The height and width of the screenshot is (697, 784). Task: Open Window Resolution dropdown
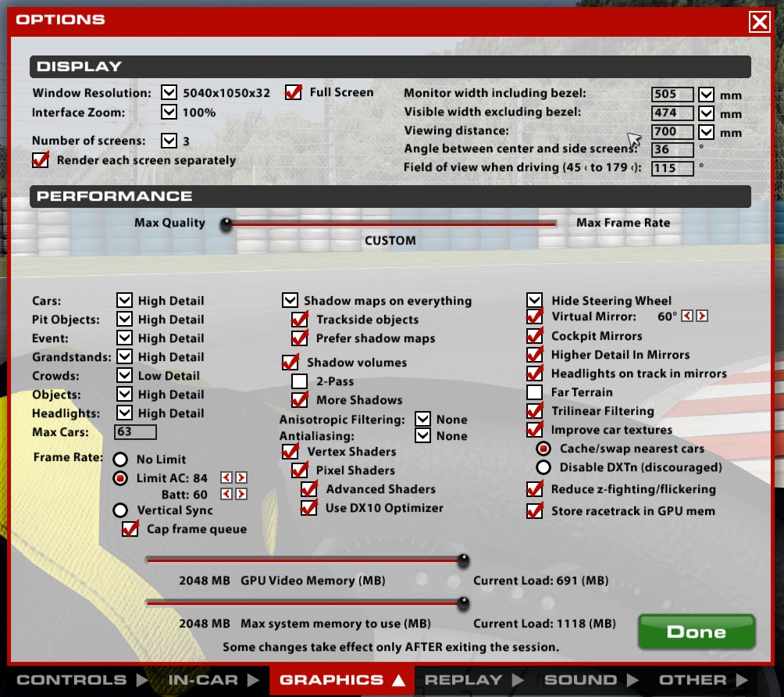coord(169,92)
